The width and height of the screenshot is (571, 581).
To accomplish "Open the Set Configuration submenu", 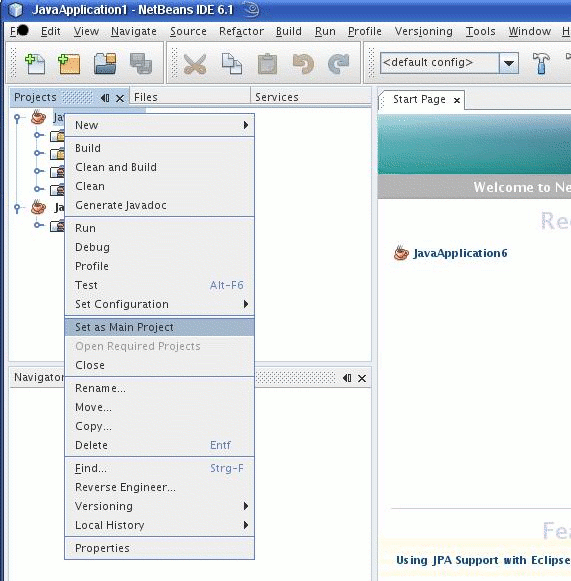I will 159,304.
